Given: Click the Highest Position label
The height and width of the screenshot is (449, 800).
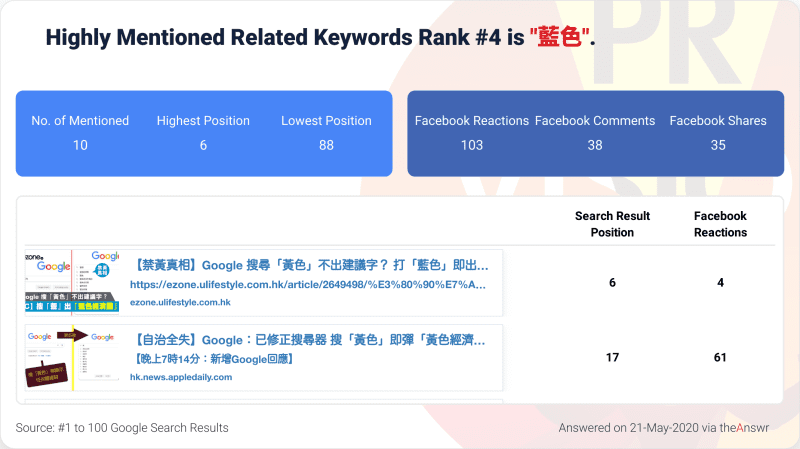Looking at the screenshot, I should pos(203,121).
